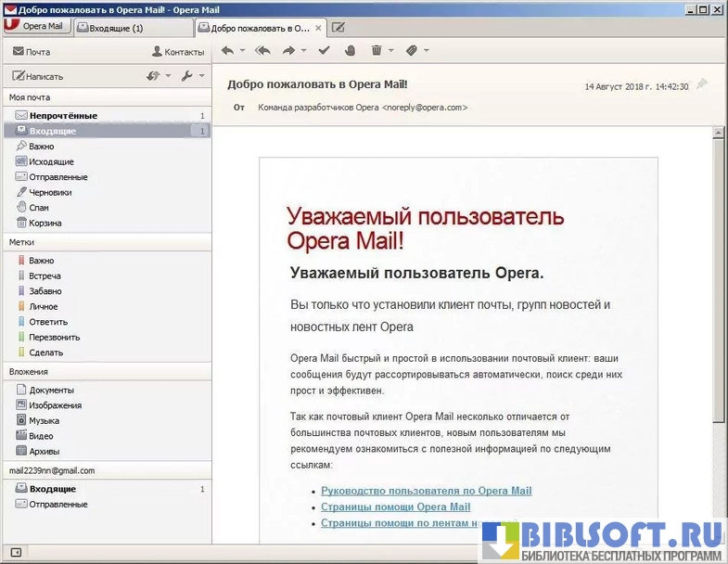Open the Opera Mail menu button
Screen dimensions: 728x564
click(x=35, y=27)
